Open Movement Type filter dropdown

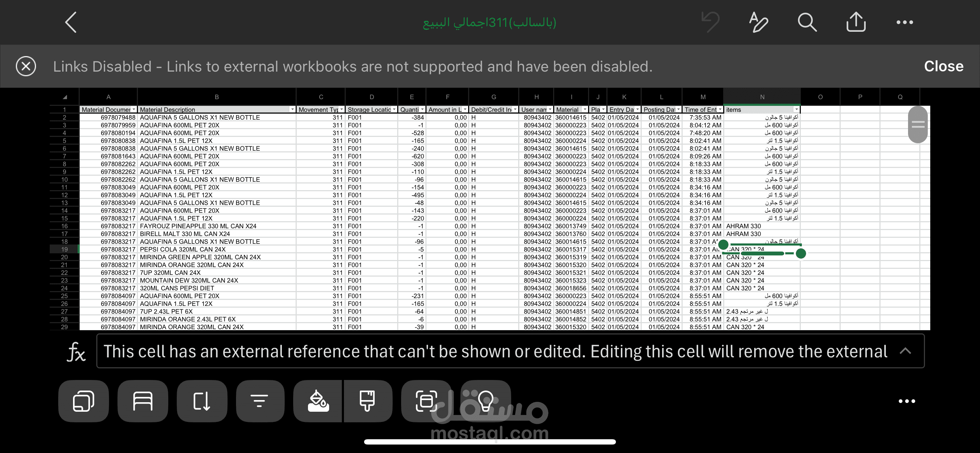tap(341, 109)
